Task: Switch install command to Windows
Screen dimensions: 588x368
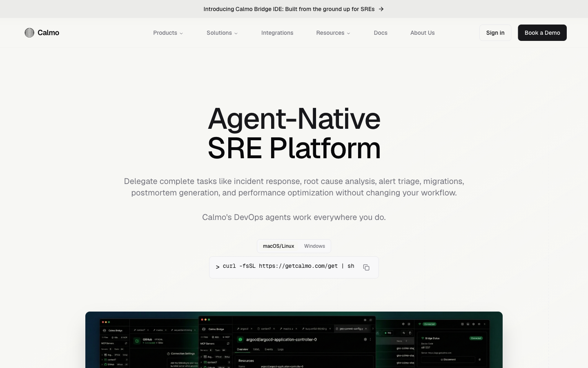Action: [x=314, y=246]
